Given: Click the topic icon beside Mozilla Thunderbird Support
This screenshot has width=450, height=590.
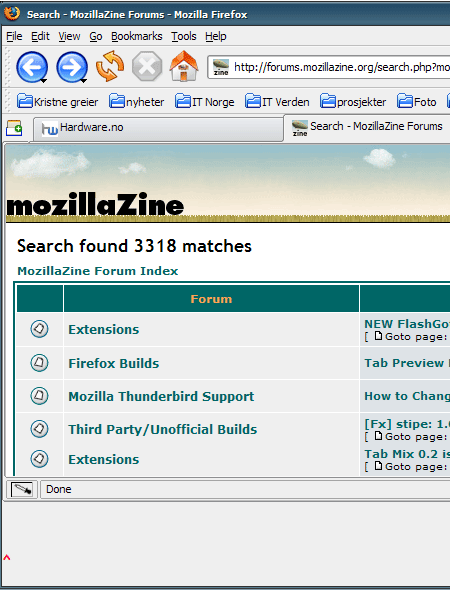Looking at the screenshot, I should click(x=40, y=396).
